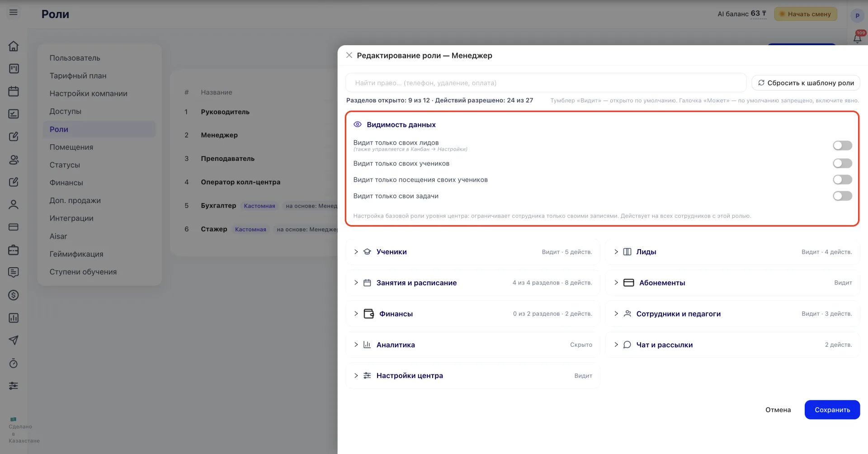Open the notifications bell with the 109 badge
The image size is (868, 454).
pos(857,37)
